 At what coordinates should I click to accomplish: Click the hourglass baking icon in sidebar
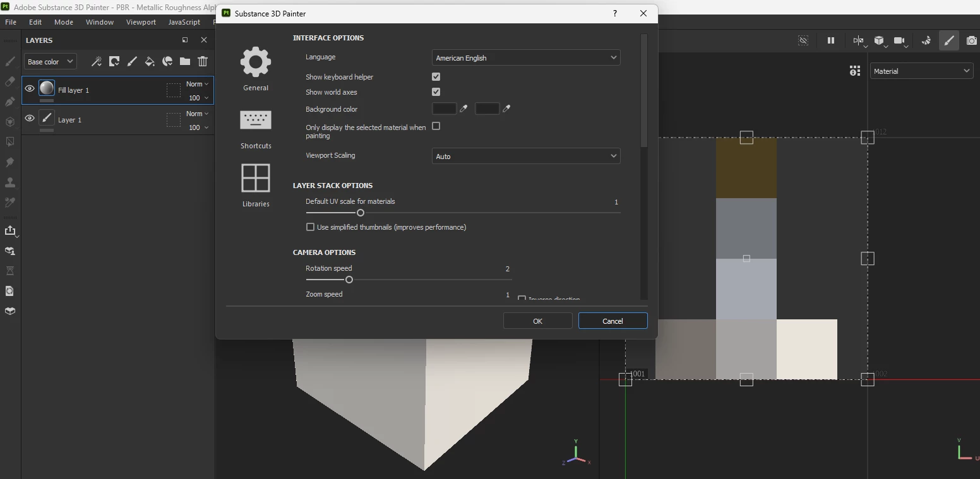(10, 271)
